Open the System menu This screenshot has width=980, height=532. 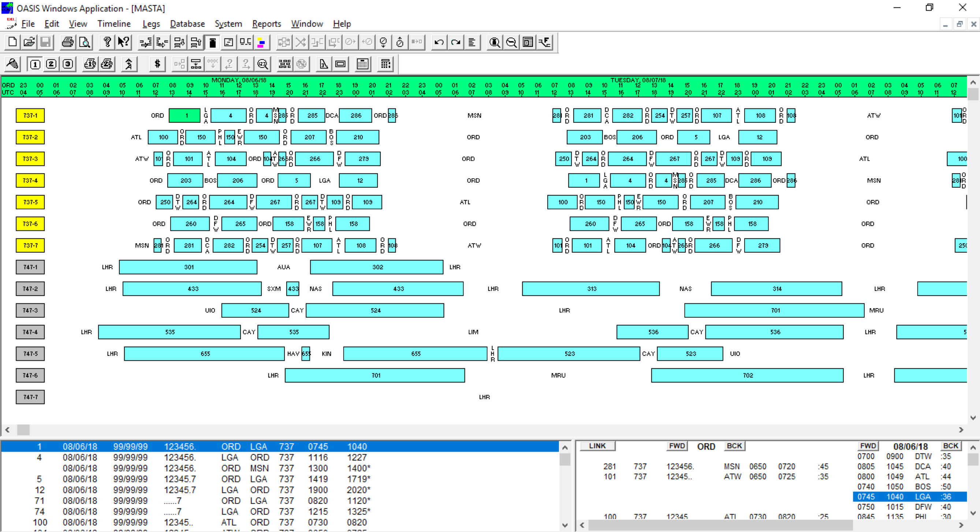coord(228,23)
